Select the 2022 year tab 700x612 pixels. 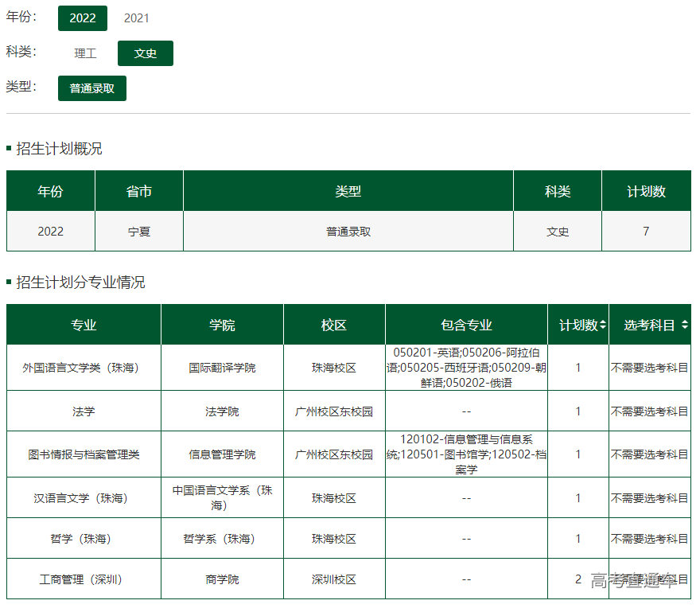coord(83,18)
